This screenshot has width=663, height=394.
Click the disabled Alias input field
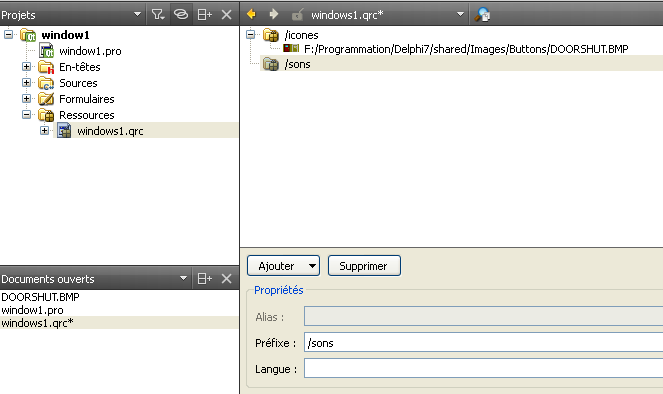coord(483,317)
